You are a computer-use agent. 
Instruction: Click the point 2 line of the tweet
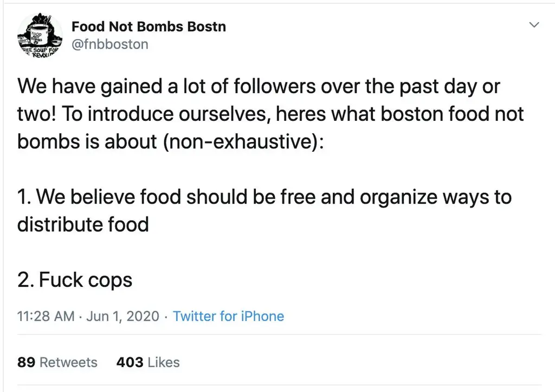coord(75,280)
